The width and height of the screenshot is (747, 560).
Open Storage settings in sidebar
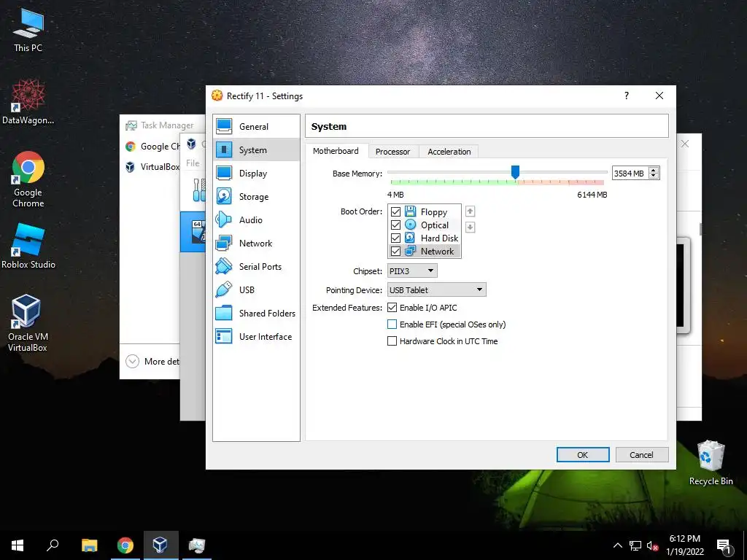click(x=256, y=197)
